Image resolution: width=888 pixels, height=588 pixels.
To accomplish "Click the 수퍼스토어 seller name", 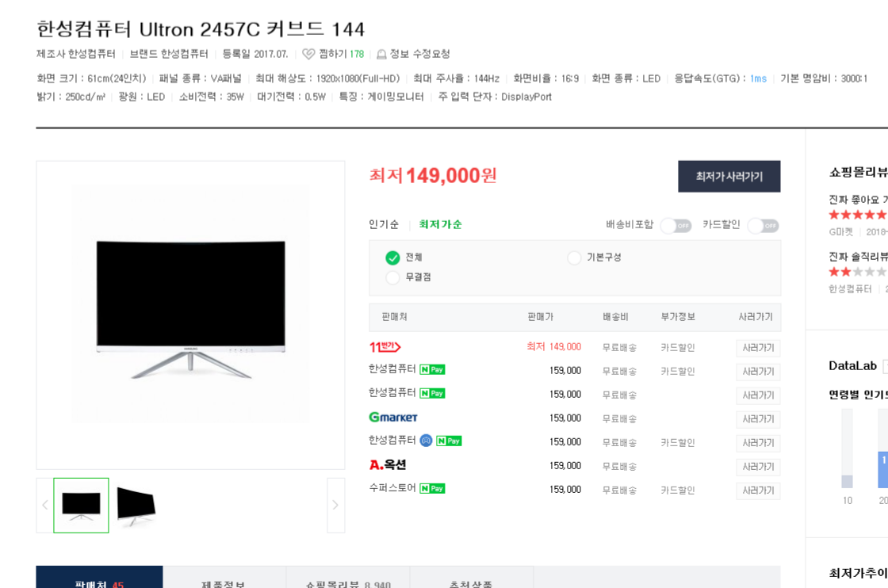I will point(392,488).
